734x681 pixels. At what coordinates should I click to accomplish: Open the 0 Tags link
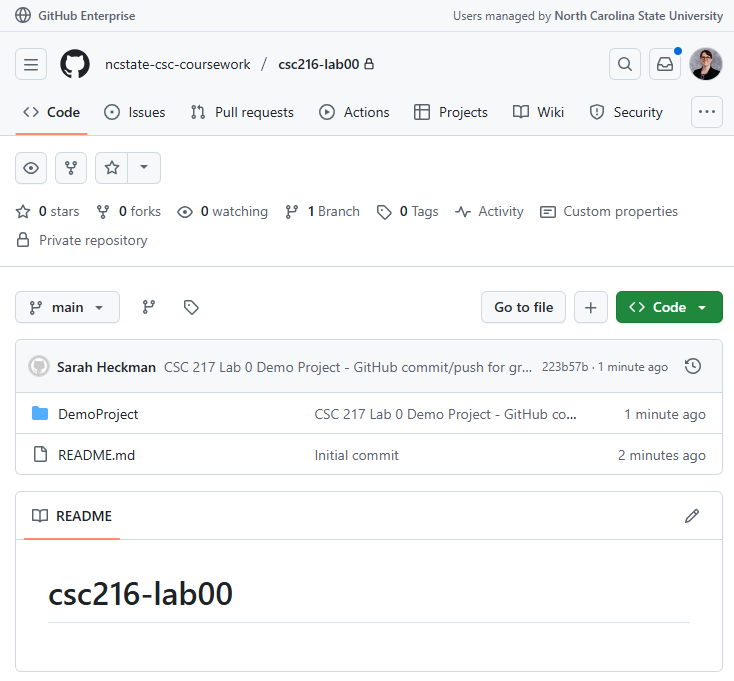[408, 212]
